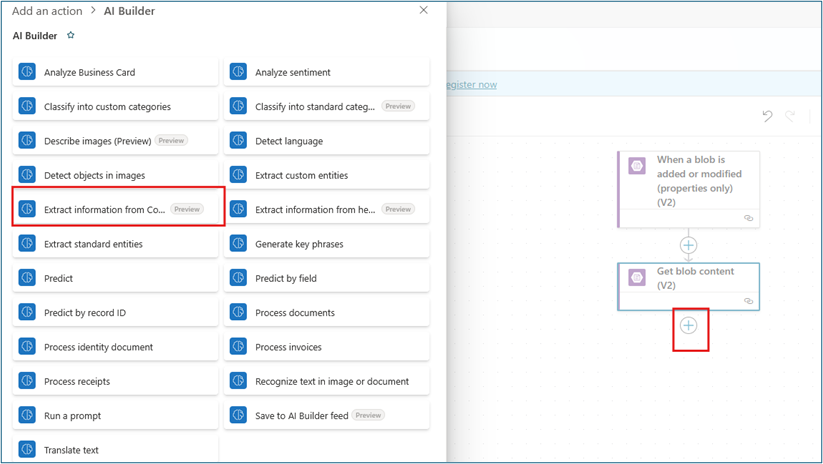Click the Get blob content storage icon
This screenshot has height=464, width=823.
pos(637,277)
